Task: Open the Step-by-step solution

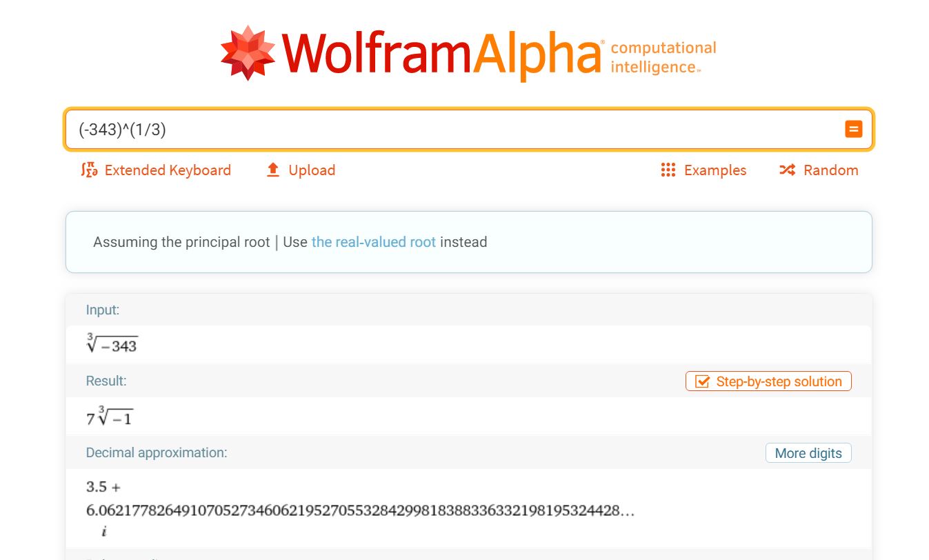Action: click(x=768, y=381)
